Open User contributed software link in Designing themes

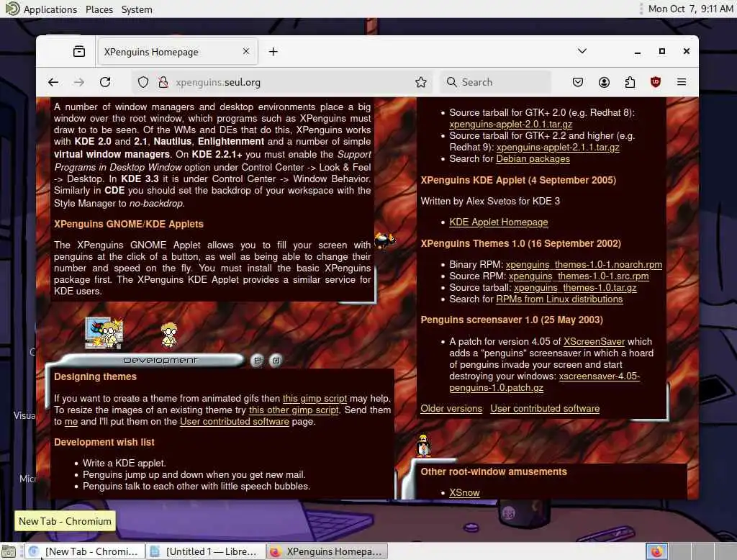(x=234, y=422)
